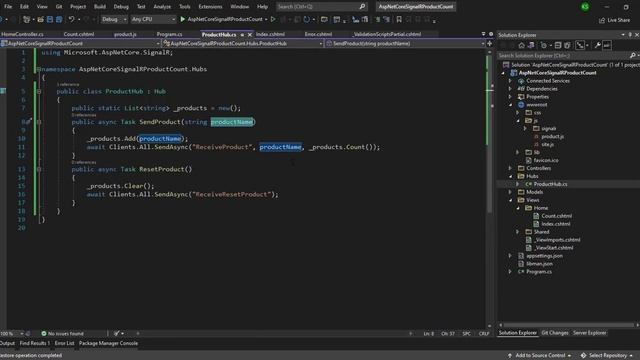The image size is (640, 360).
Task: Switch to HomeController.cs tab
Action: tap(22, 34)
